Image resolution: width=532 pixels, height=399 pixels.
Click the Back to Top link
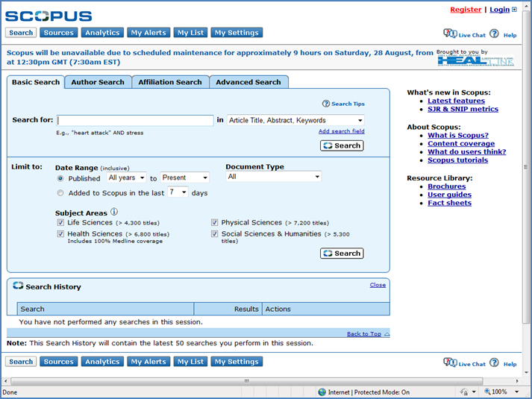(x=364, y=334)
